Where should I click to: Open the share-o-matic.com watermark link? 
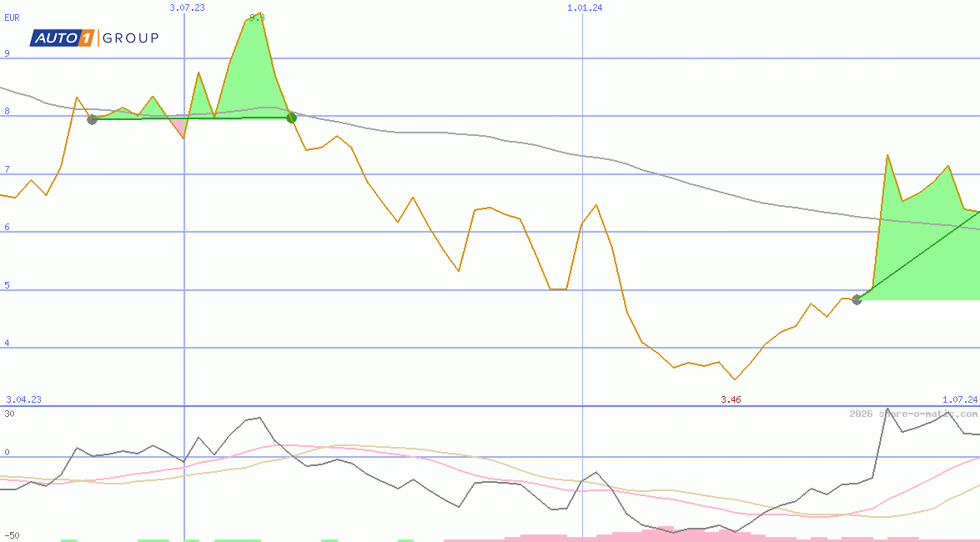pyautogui.click(x=913, y=414)
